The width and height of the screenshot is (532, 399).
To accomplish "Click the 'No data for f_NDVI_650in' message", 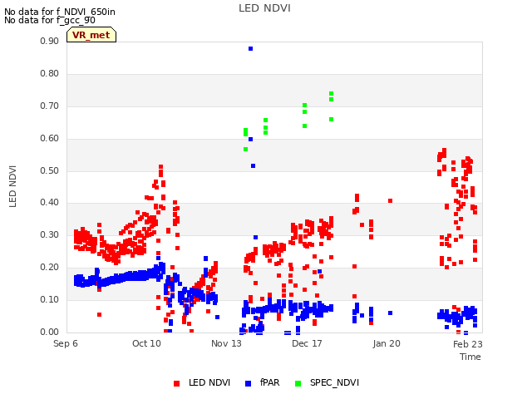I will click(x=60, y=12).
